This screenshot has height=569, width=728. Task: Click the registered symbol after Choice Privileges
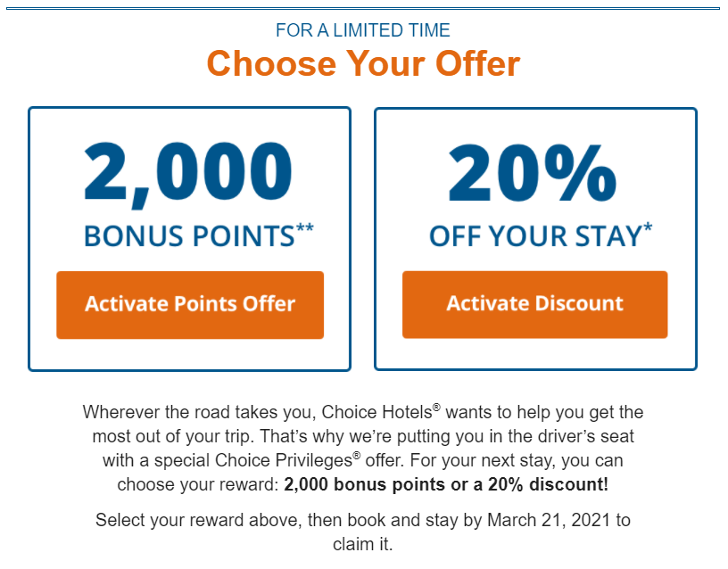click(x=357, y=456)
